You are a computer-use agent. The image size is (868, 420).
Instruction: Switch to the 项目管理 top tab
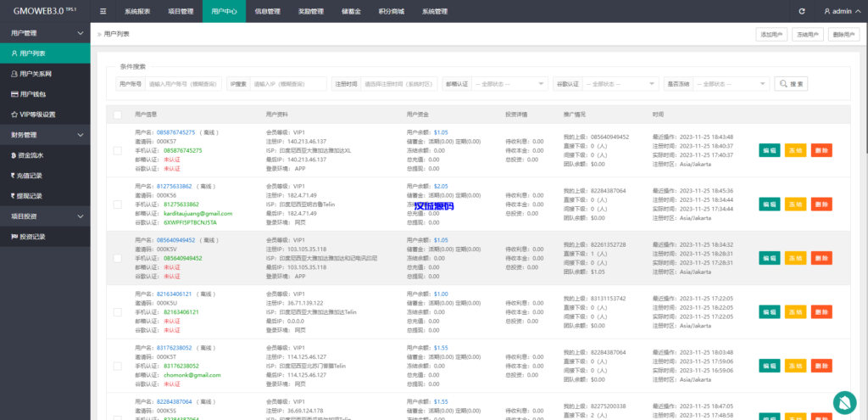180,12
